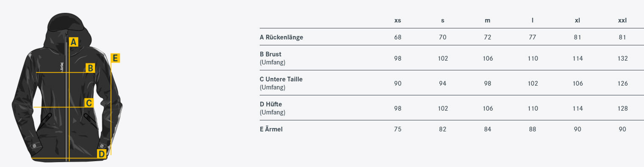The image size is (644, 167).
Task: Click the yellow D marker at the hem
Action: [102, 154]
